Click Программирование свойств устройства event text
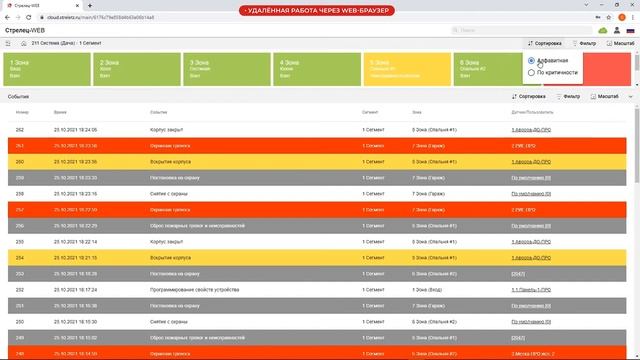 [194, 290]
